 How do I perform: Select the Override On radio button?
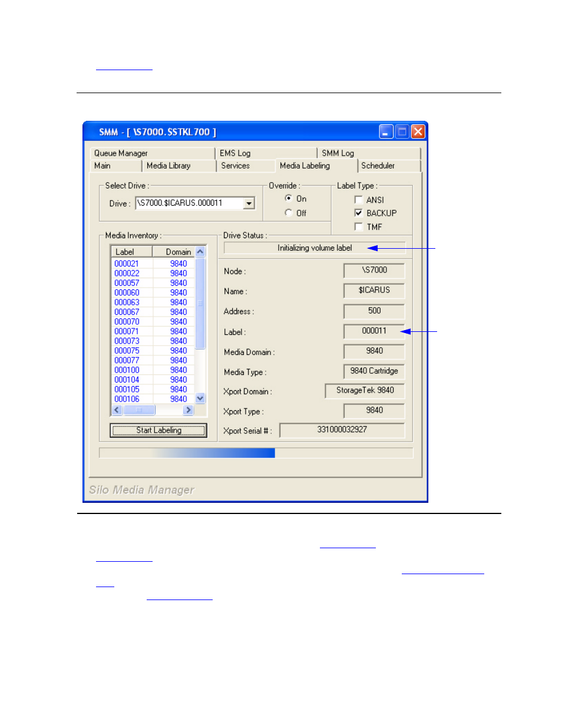[x=288, y=199]
